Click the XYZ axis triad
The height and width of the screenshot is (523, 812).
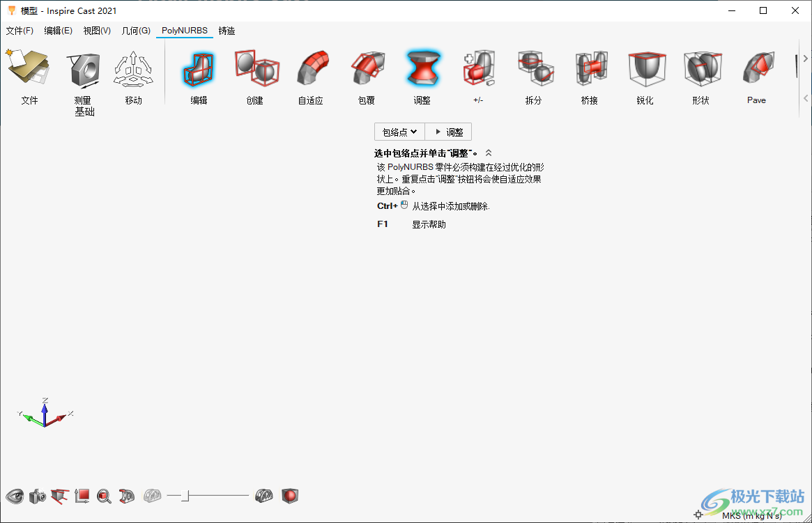point(45,414)
